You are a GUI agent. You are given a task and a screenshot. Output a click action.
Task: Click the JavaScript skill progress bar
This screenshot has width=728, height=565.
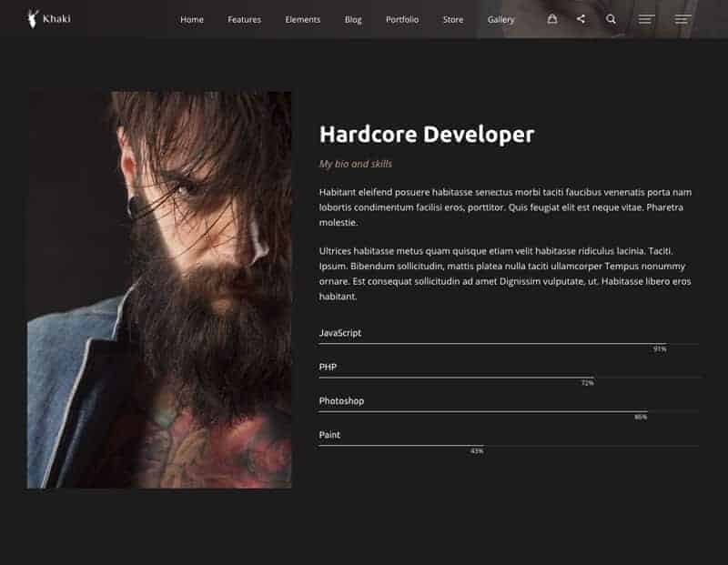[x=492, y=344]
